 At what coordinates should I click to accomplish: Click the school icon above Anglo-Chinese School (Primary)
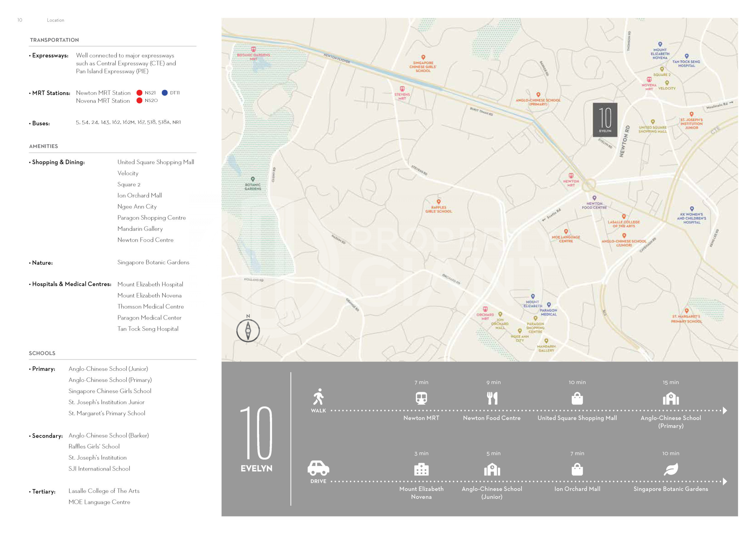tap(670, 399)
